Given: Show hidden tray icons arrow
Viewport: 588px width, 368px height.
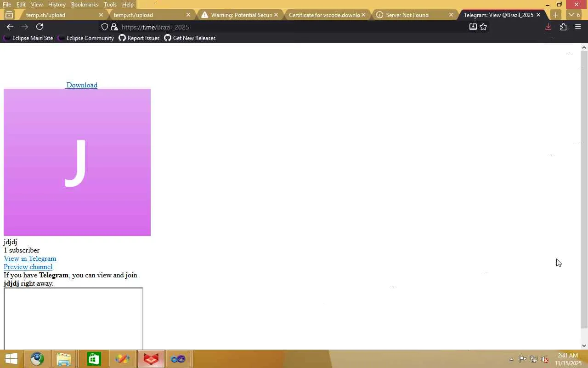Looking at the screenshot, I should [511, 359].
